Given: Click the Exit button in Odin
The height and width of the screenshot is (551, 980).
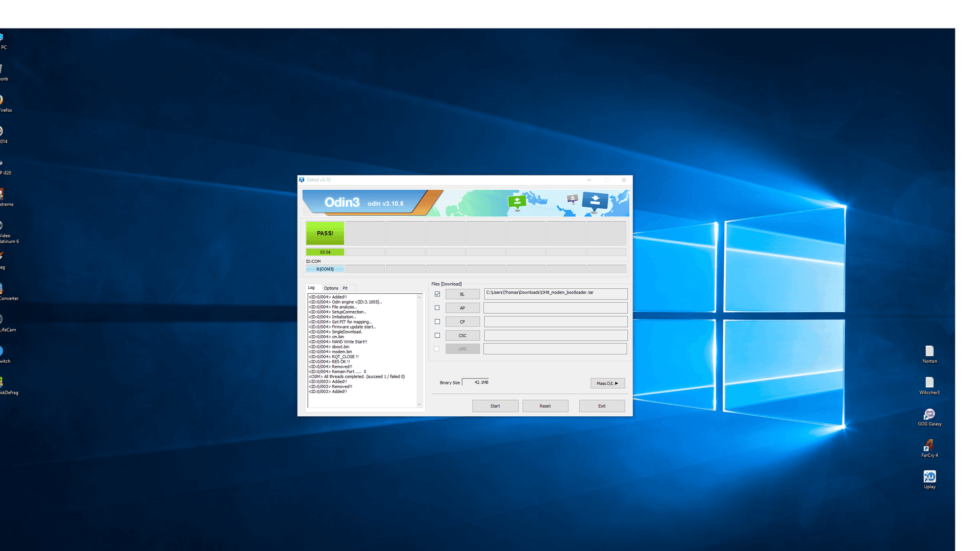Looking at the screenshot, I should tap(602, 406).
